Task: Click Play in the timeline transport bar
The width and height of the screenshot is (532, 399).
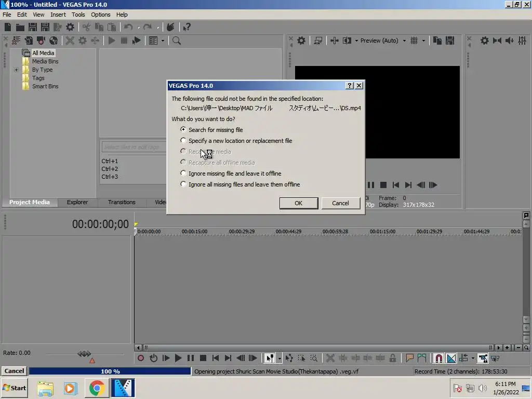Action: point(178,358)
